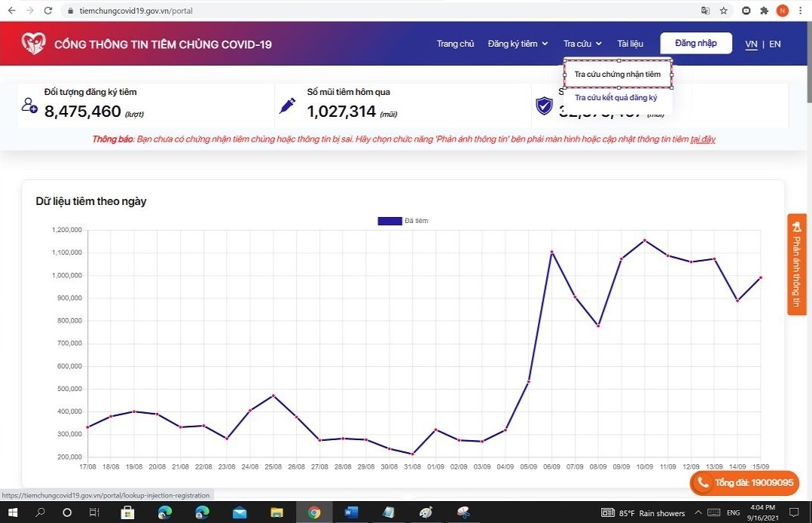
Task: Open Word from the taskbar
Action: pos(351,512)
